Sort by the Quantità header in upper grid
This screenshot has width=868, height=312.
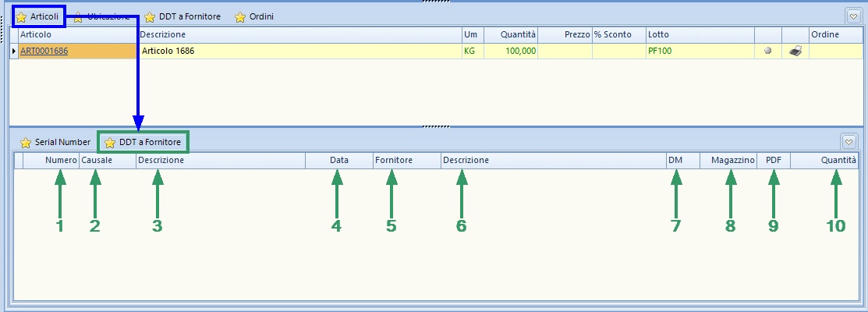510,35
